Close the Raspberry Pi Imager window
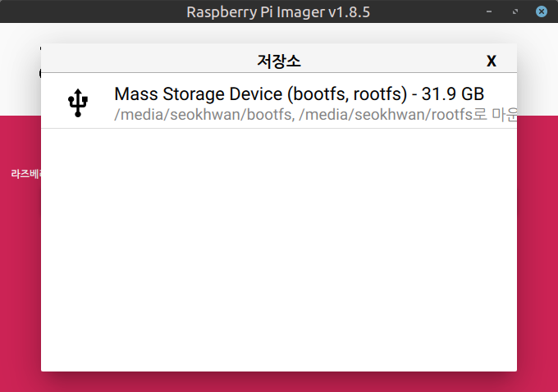The image size is (558, 392). pyautogui.click(x=541, y=11)
